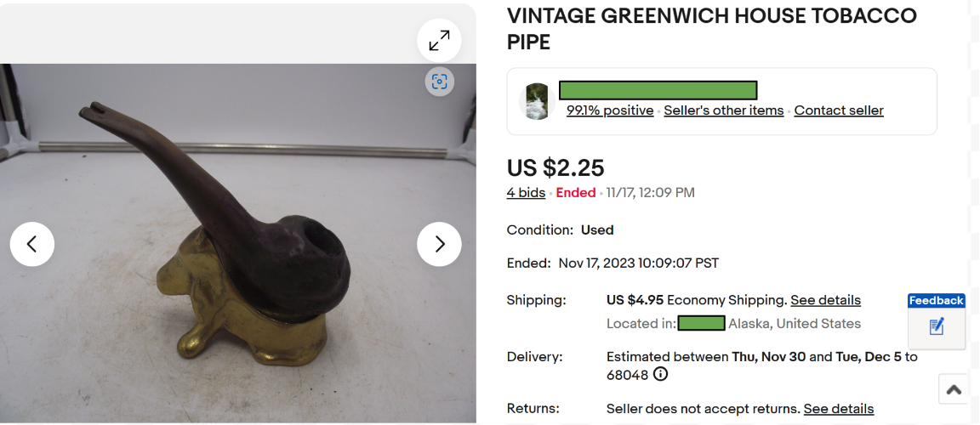Open See details for Shipping
Image resolution: width=980 pixels, height=425 pixels.
825,300
